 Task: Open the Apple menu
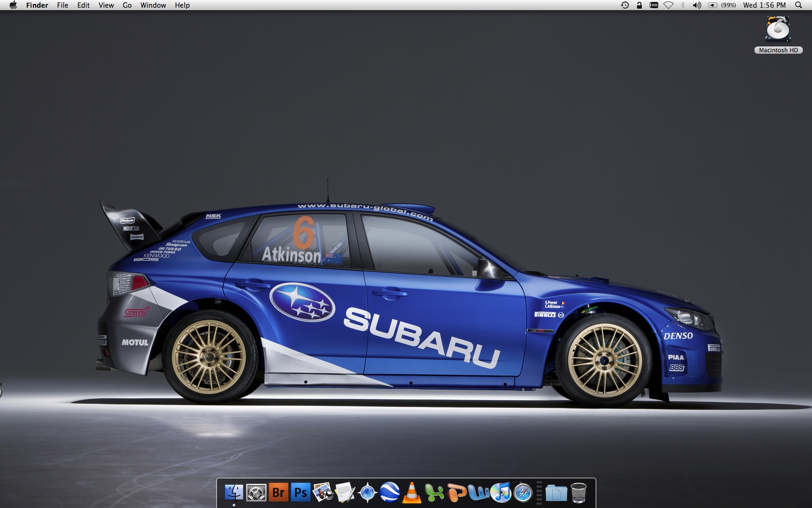click(x=13, y=5)
